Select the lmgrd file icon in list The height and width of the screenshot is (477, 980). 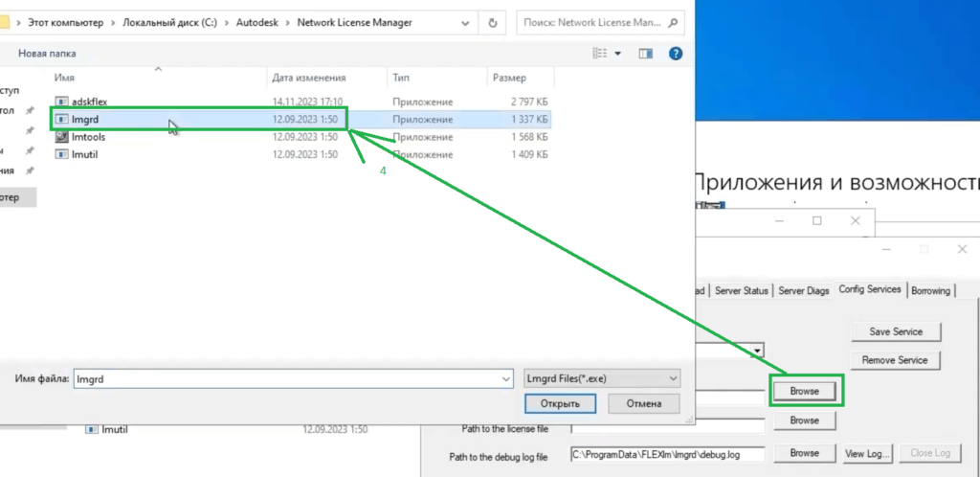[x=62, y=120]
